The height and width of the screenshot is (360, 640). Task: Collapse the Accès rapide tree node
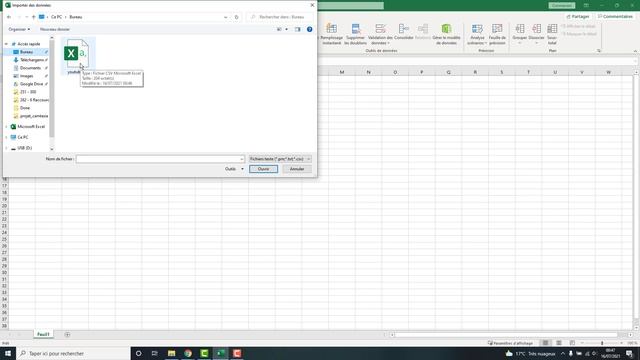click(x=6, y=44)
